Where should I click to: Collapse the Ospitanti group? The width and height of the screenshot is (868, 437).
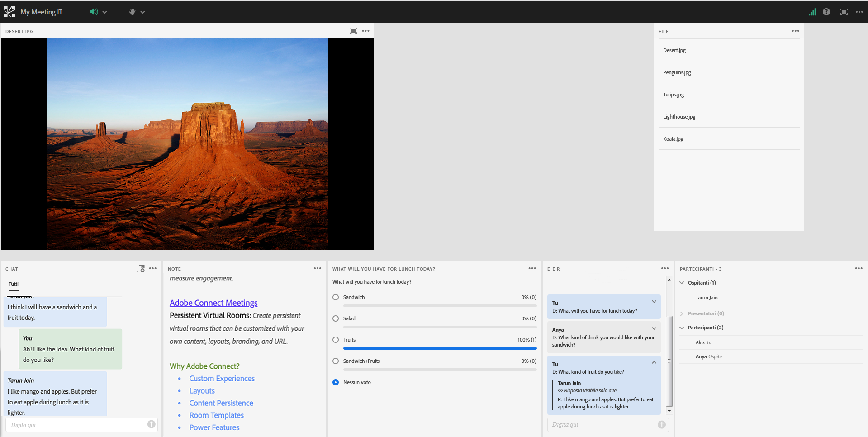682,283
